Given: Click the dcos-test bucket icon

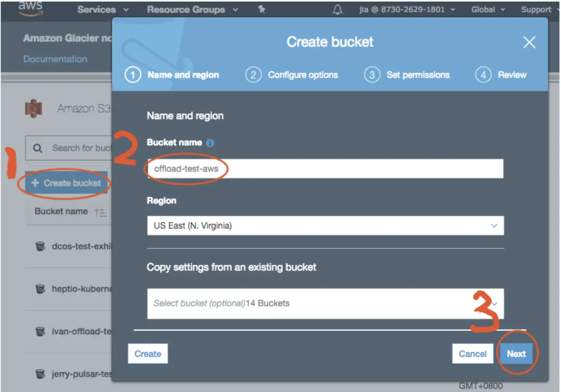Looking at the screenshot, I should [41, 246].
